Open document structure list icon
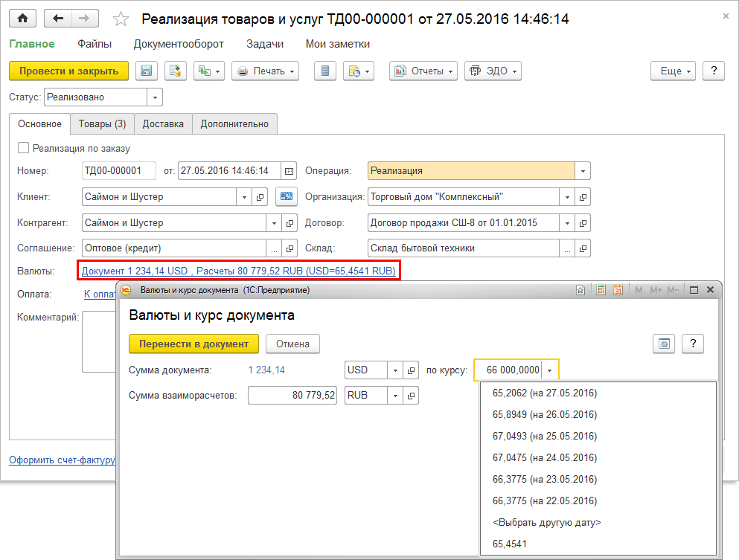 (x=324, y=71)
